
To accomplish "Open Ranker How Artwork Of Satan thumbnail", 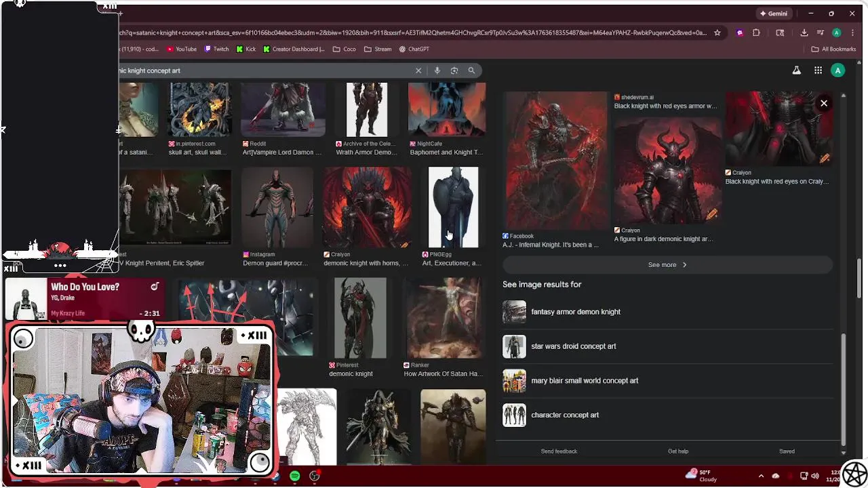I will [x=444, y=317].
